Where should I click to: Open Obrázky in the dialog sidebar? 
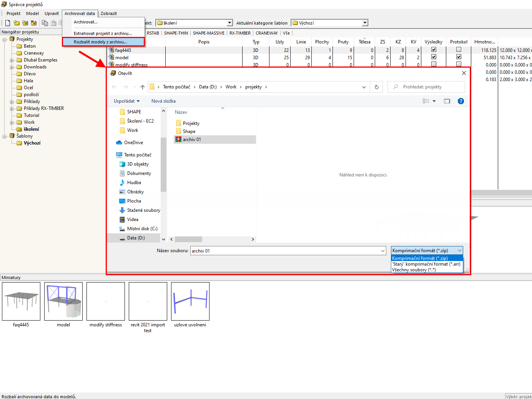click(131, 192)
